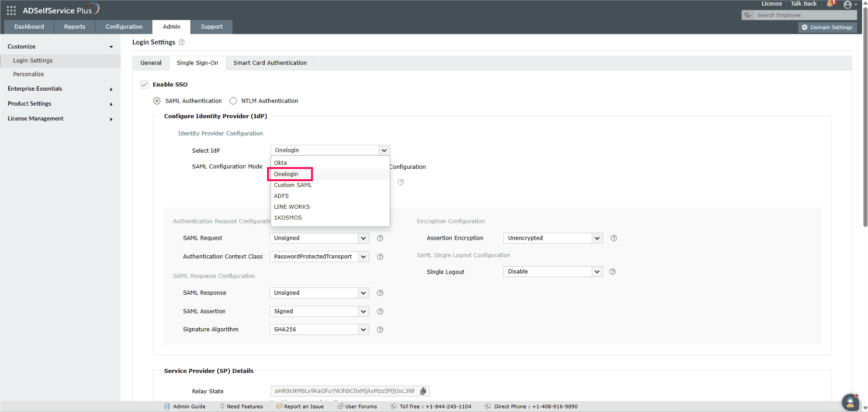Choose ADFS from the IdP list
The image size is (868, 412).
click(x=330, y=196)
